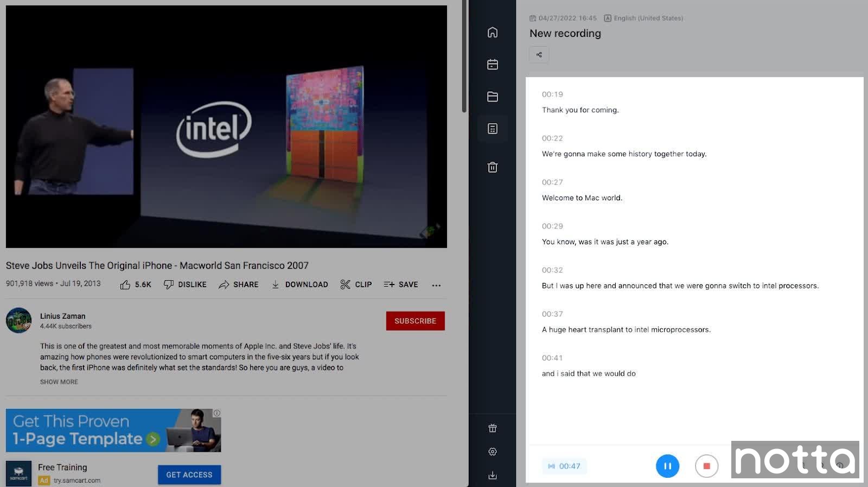Pause the Notta recording
Image resolution: width=868 pixels, height=487 pixels.
[x=667, y=466]
